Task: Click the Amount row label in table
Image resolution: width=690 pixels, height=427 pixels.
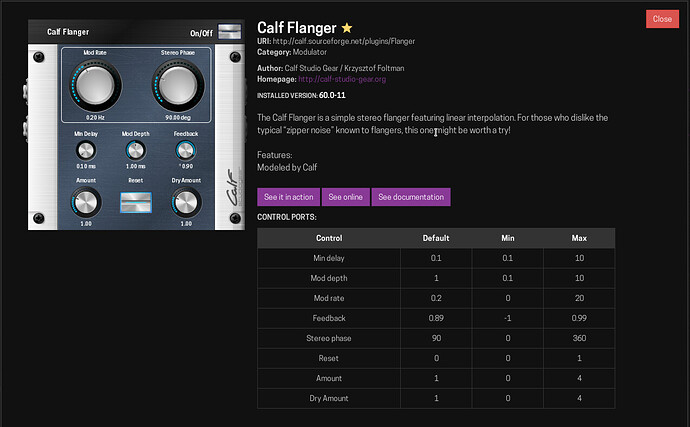Action: click(329, 378)
